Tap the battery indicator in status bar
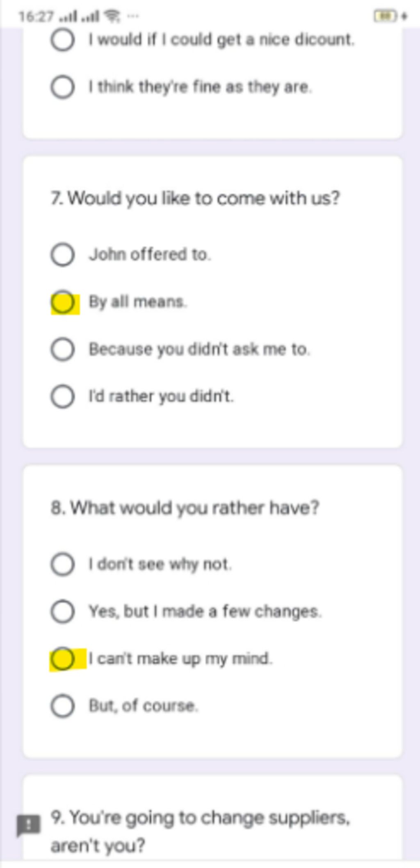420x868 pixels. point(386,16)
